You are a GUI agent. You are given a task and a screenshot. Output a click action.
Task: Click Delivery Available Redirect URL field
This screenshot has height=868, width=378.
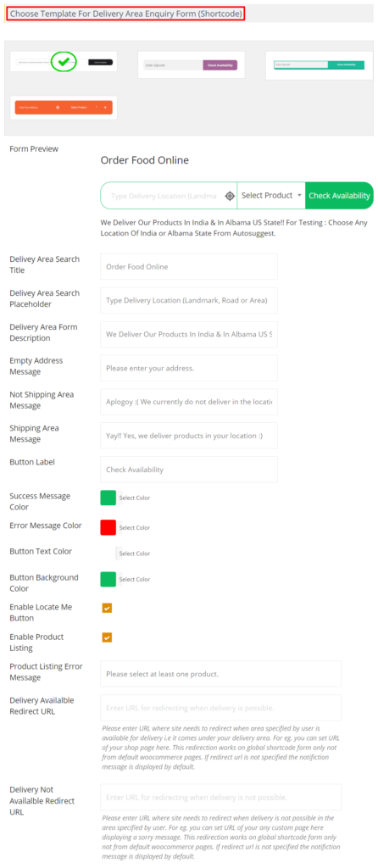point(221,708)
